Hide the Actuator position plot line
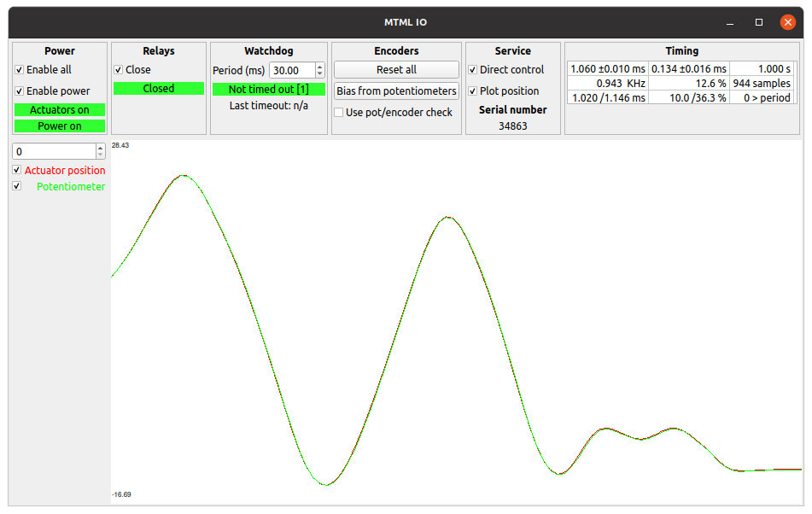Image resolution: width=812 pixels, height=514 pixels. (16, 170)
